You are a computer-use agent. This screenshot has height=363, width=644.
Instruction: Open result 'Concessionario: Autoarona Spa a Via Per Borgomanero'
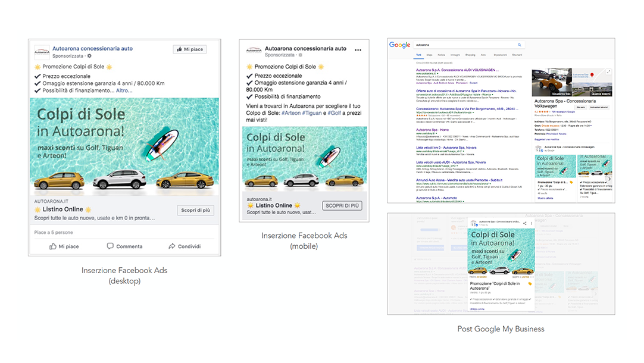click(467, 109)
